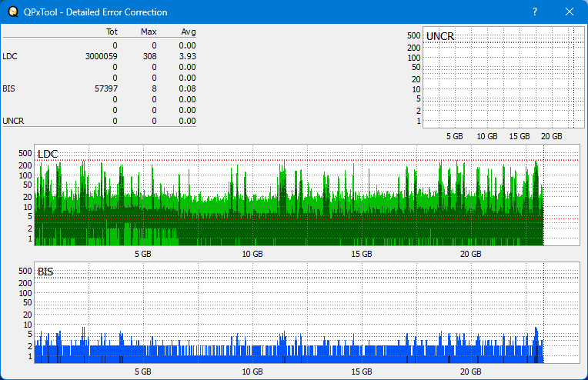Select the BIS average value 0.08
Screen dimensions: 588x380
[x=187, y=88]
